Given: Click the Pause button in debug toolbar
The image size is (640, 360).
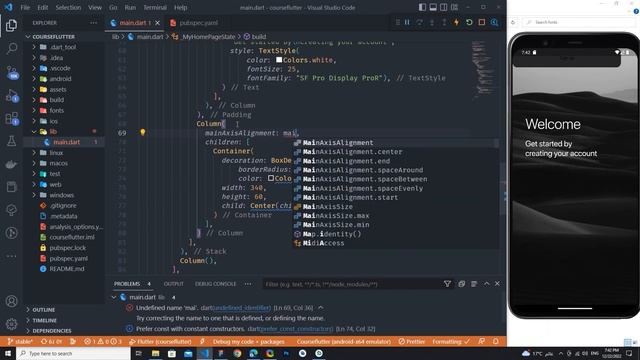Looking at the screenshot, I should coord(407,22).
